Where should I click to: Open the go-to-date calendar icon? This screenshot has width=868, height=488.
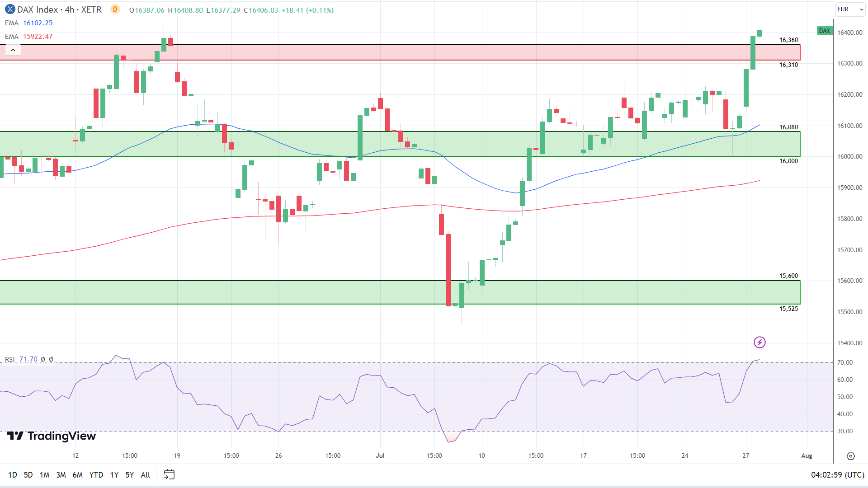(x=169, y=474)
